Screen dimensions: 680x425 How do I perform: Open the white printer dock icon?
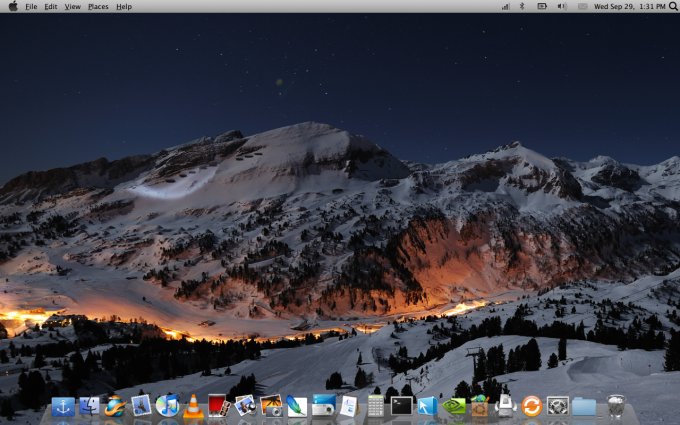click(x=506, y=406)
